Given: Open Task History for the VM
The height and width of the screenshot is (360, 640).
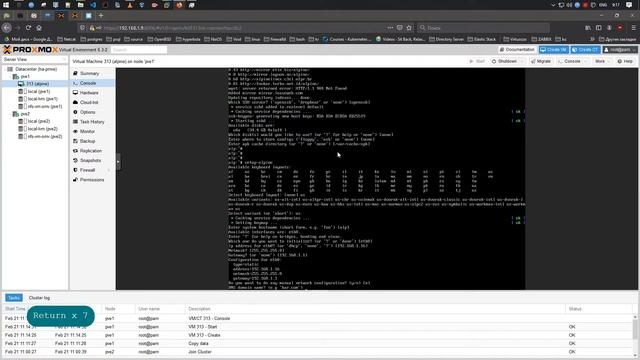Looking at the screenshot, I should 92,122.
